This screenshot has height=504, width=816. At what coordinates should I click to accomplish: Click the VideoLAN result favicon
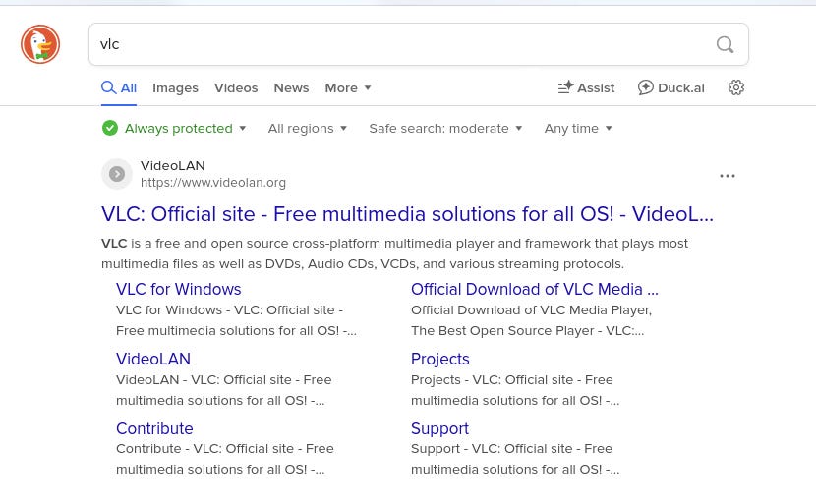pyautogui.click(x=117, y=174)
